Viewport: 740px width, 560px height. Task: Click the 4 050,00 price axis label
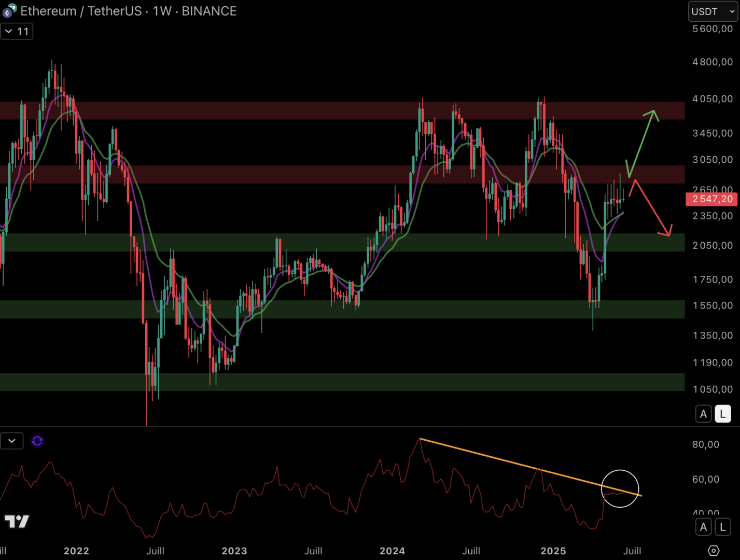[x=713, y=99]
